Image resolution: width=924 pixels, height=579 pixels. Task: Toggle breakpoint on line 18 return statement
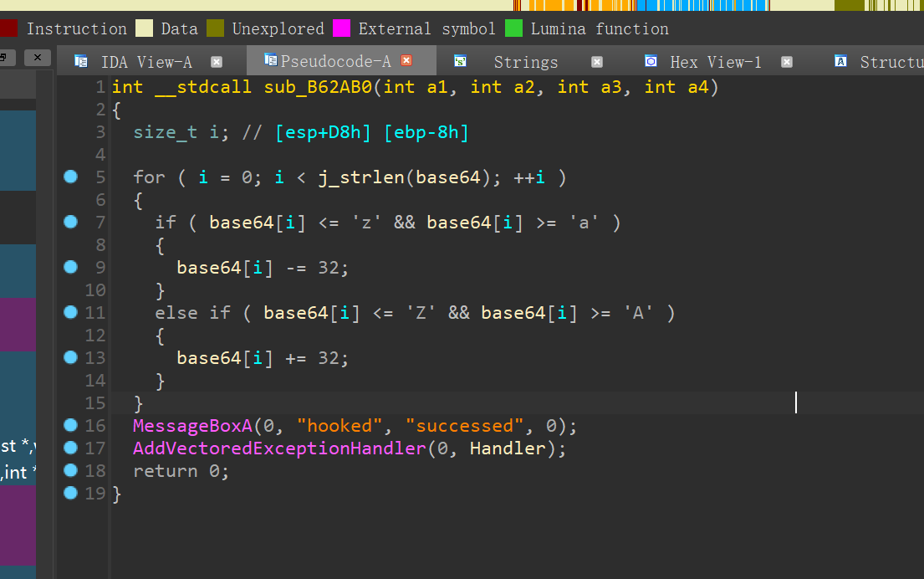pos(70,470)
